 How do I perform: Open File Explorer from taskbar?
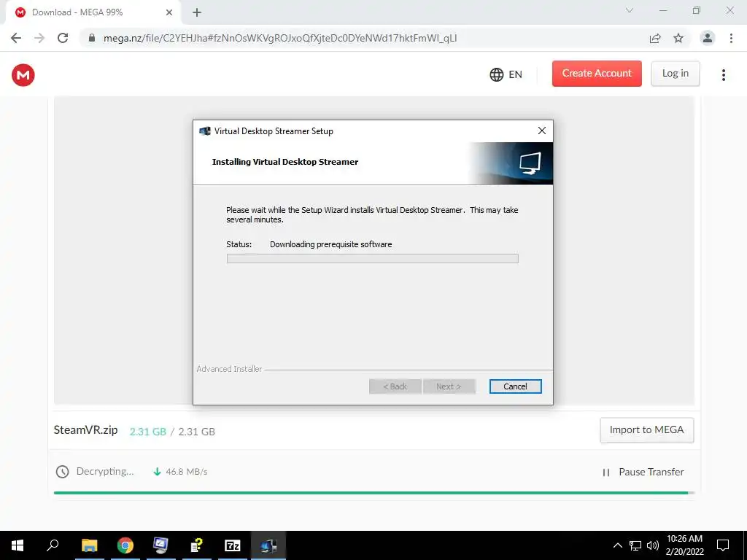point(89,545)
